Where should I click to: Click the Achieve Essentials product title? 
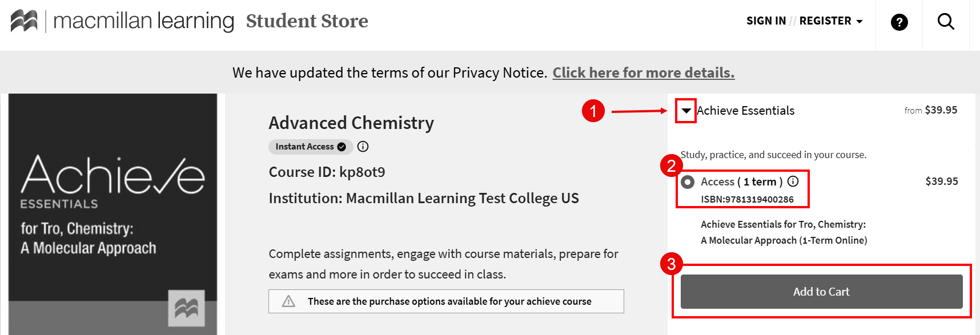point(745,111)
